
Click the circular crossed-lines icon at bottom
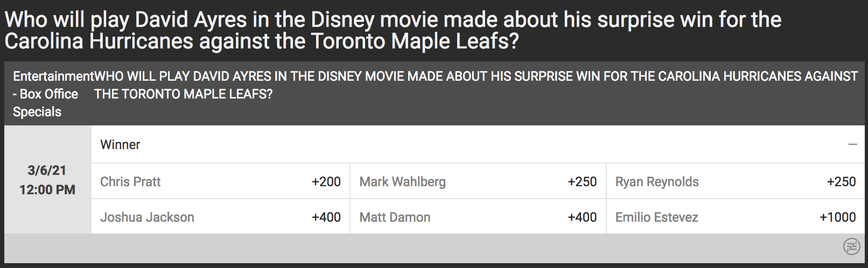(x=851, y=247)
